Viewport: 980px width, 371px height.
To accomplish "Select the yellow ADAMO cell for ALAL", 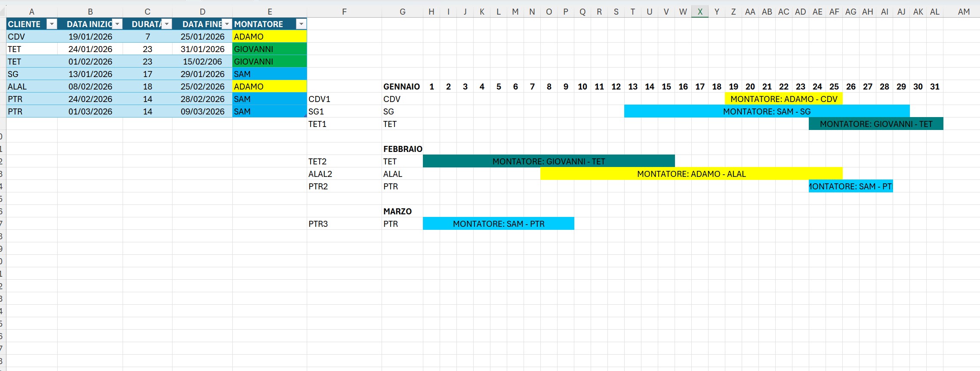I will (x=270, y=87).
